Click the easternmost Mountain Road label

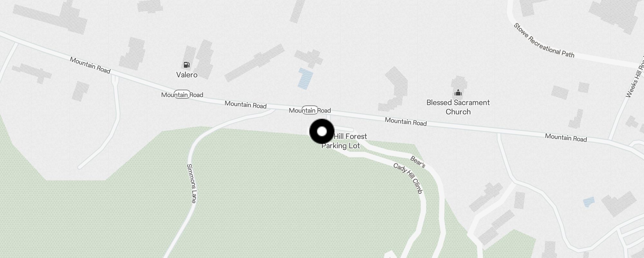point(566,138)
